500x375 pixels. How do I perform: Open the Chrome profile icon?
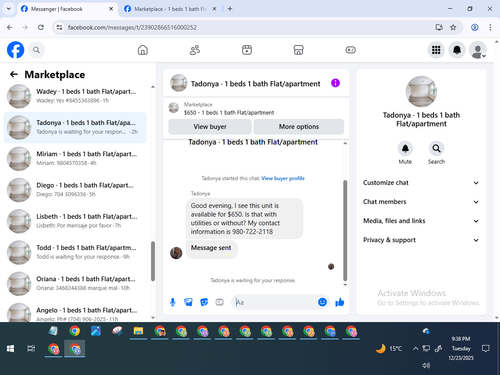475,27
